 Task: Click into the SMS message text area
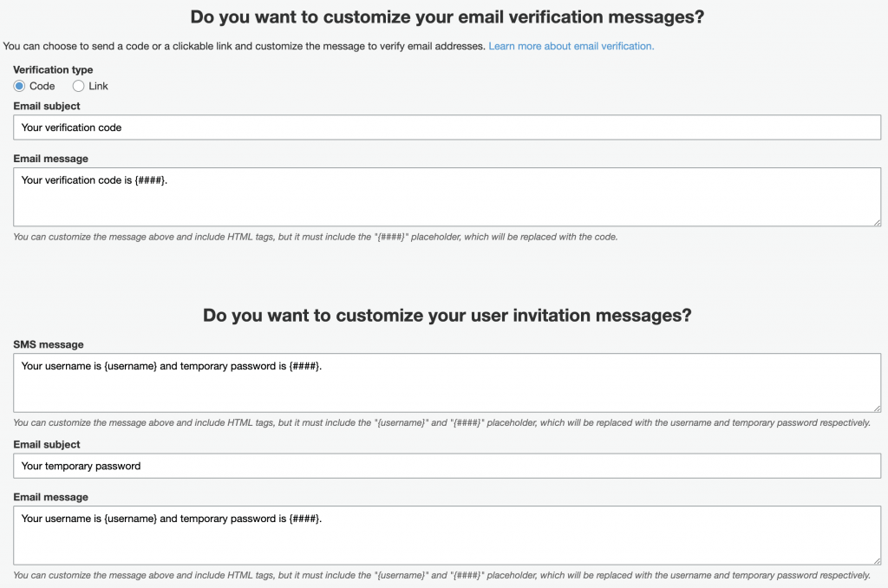[447, 382]
